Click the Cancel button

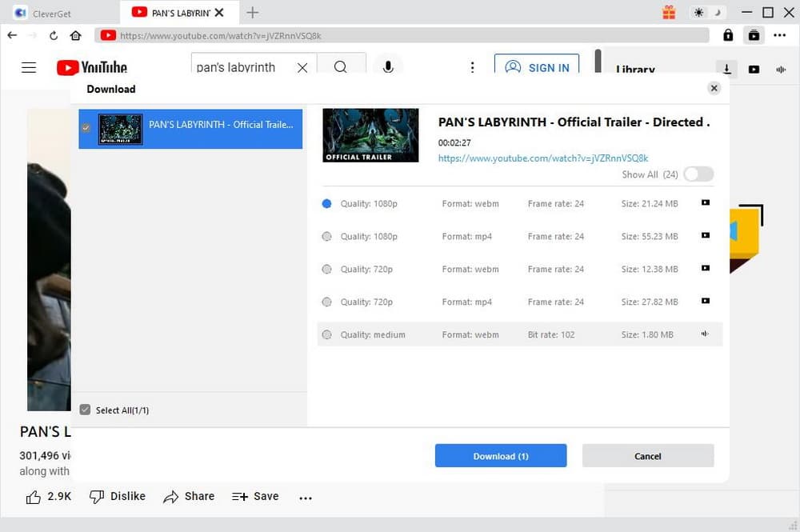tap(648, 456)
